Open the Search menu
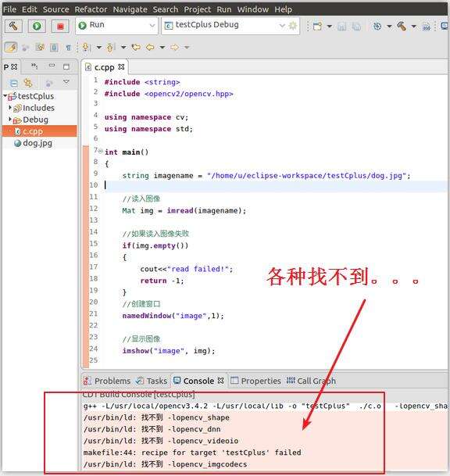450x476 pixels. [x=166, y=9]
